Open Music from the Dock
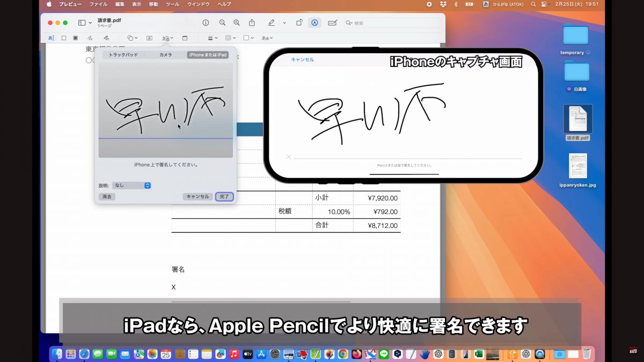644x362 pixels. pyautogui.click(x=233, y=354)
